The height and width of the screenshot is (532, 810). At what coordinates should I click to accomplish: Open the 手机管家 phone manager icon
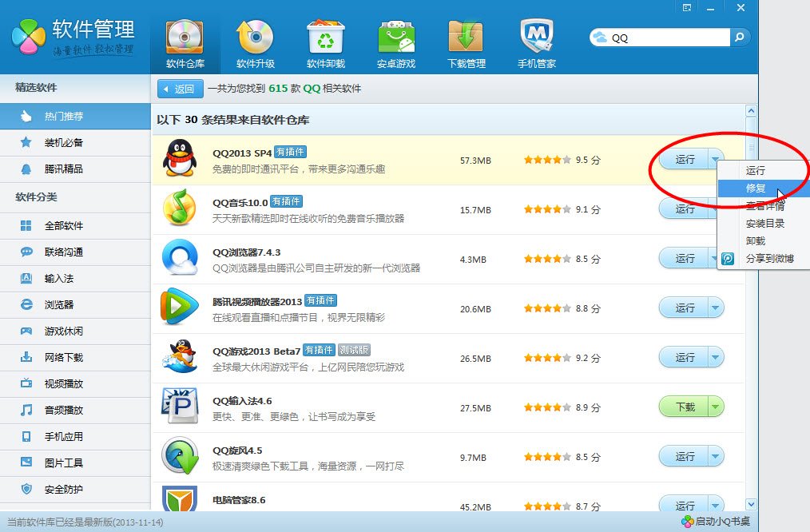click(x=537, y=38)
